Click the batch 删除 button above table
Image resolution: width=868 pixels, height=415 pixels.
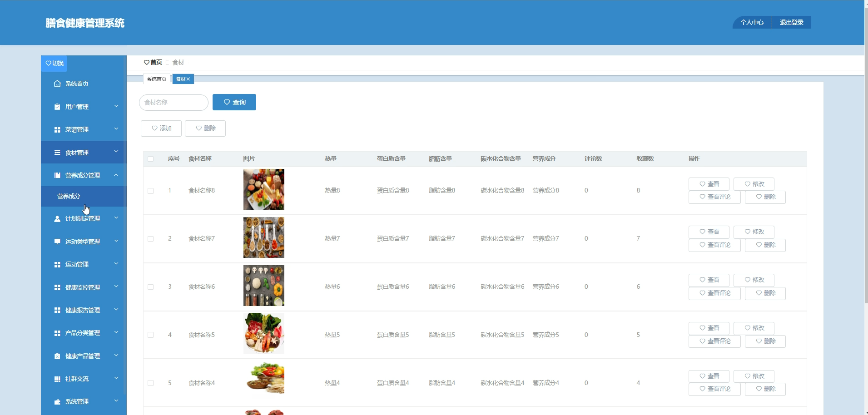[x=205, y=128]
